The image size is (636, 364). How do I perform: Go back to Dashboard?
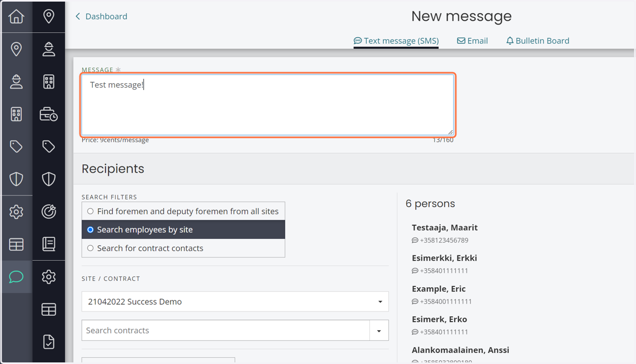(x=101, y=16)
